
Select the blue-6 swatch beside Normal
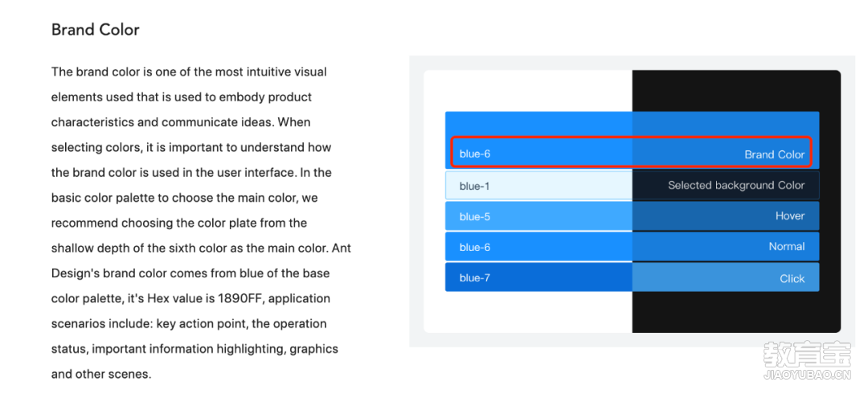(538, 247)
